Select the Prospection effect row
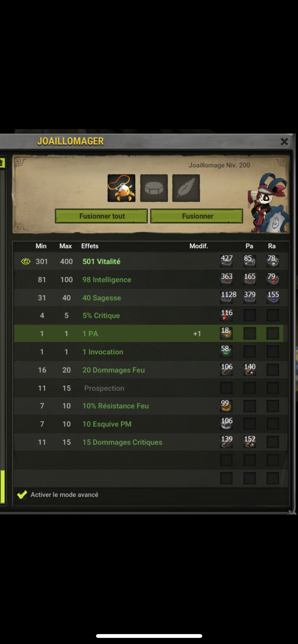298x644 pixels. [151, 388]
